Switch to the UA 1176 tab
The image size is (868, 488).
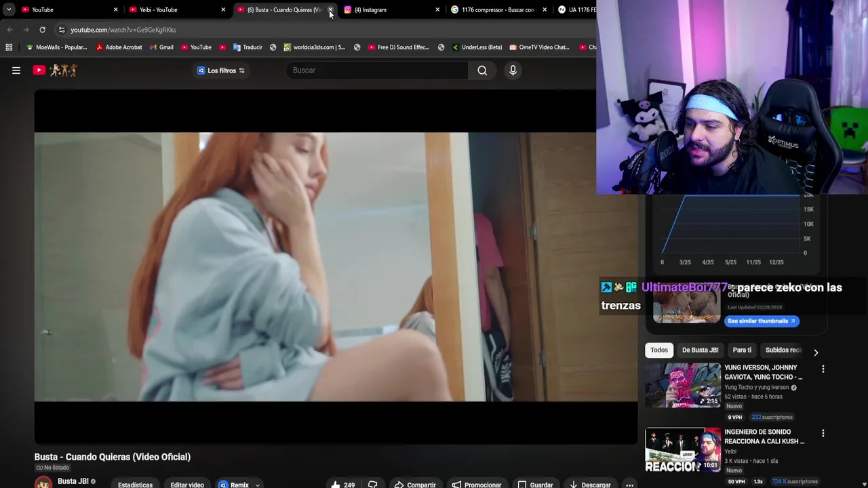tap(576, 9)
